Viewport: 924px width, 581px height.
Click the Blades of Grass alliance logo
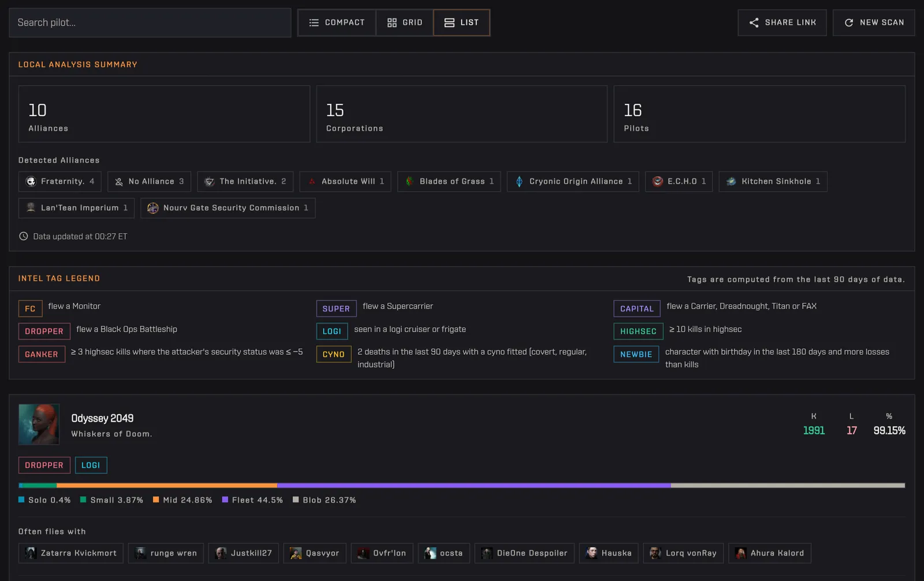tap(409, 181)
